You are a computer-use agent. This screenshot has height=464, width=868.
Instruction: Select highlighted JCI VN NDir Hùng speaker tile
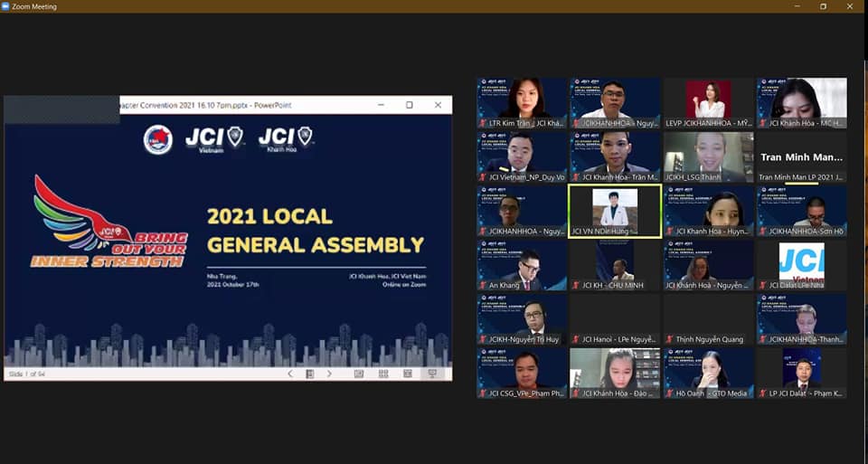(615, 212)
